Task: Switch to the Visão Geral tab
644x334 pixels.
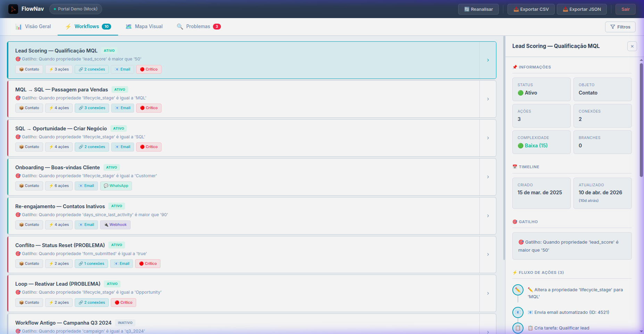Action: (33, 27)
